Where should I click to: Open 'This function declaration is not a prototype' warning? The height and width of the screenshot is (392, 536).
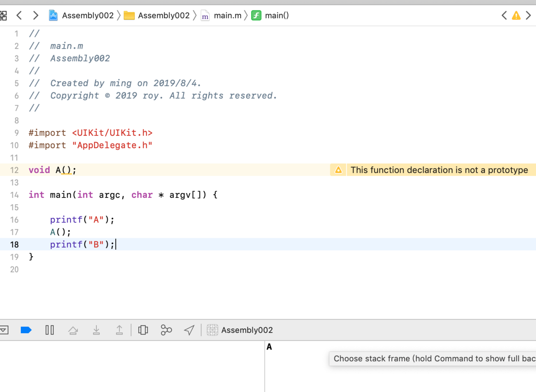tap(439, 170)
